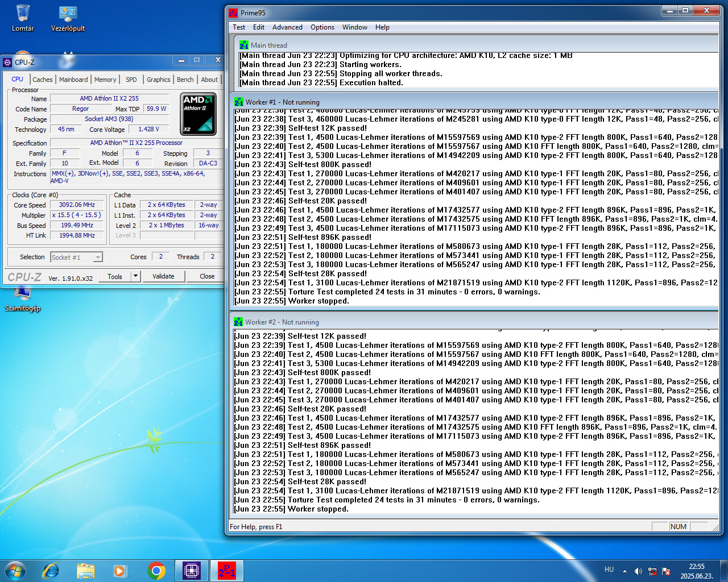Click the Validate button
Image resolution: width=728 pixels, height=582 pixels.
163,276
